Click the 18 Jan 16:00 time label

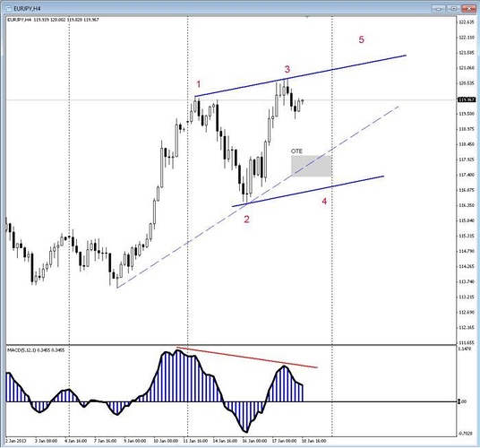(x=313, y=441)
